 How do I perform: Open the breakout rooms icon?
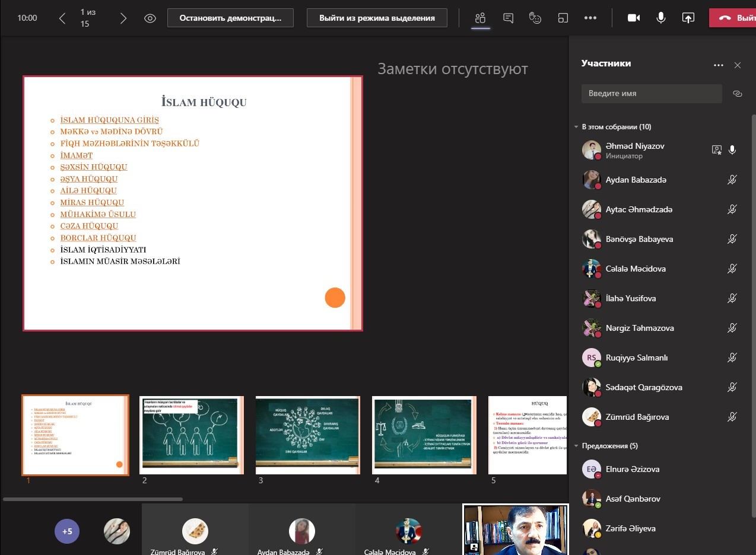[x=563, y=18]
